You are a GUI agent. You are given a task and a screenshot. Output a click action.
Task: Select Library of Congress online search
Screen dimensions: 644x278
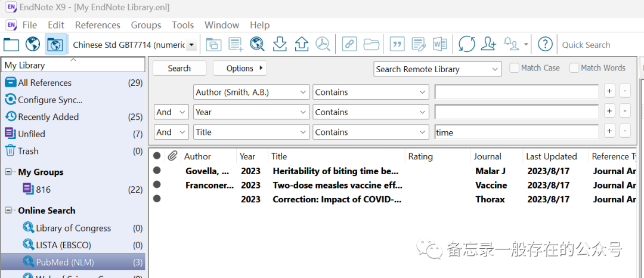click(x=73, y=228)
